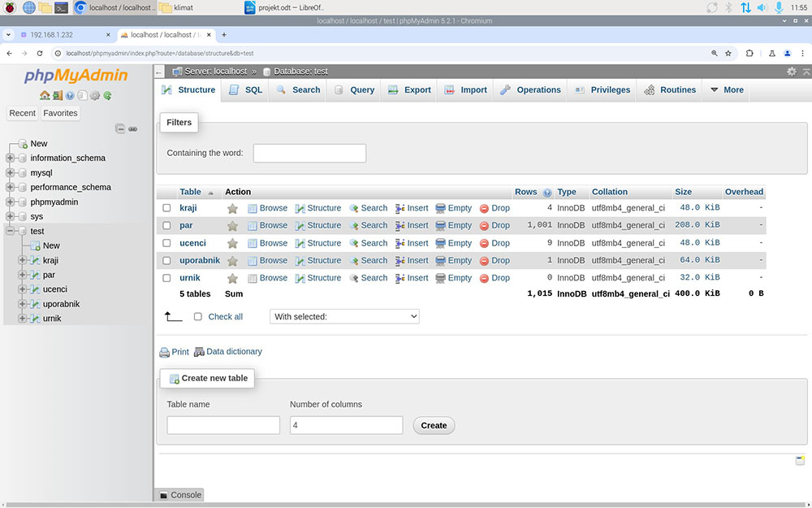The width and height of the screenshot is (812, 508).
Task: Expand the sys database node
Action: point(10,216)
